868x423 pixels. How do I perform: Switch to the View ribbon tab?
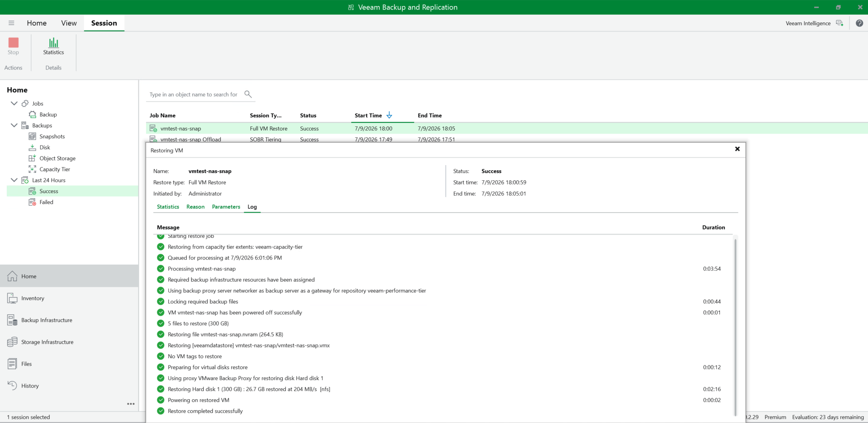pos(69,23)
